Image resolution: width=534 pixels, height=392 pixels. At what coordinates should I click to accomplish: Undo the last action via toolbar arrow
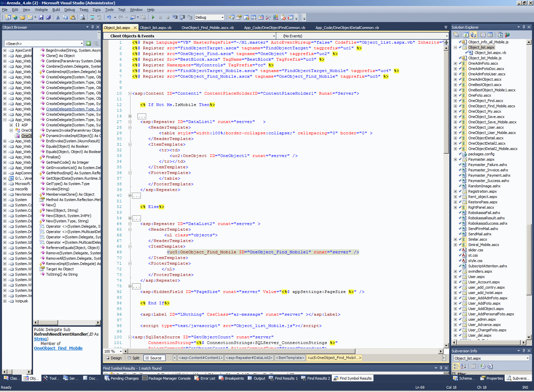[109, 17]
